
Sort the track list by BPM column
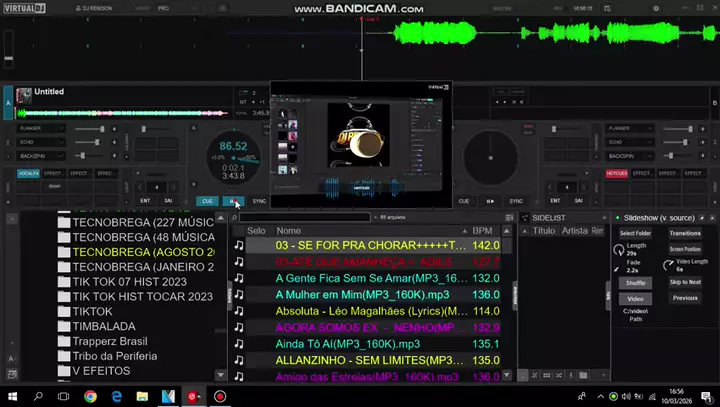pyautogui.click(x=483, y=230)
